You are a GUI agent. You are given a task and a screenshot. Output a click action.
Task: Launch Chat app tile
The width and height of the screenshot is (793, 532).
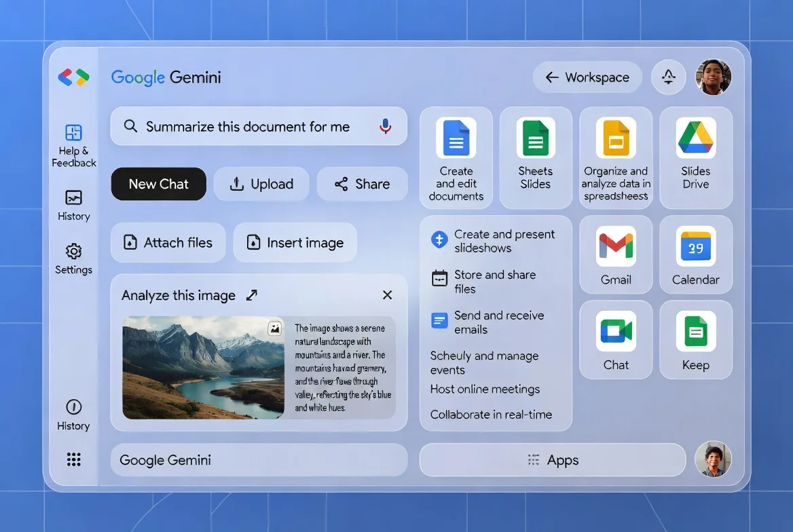[x=616, y=340]
